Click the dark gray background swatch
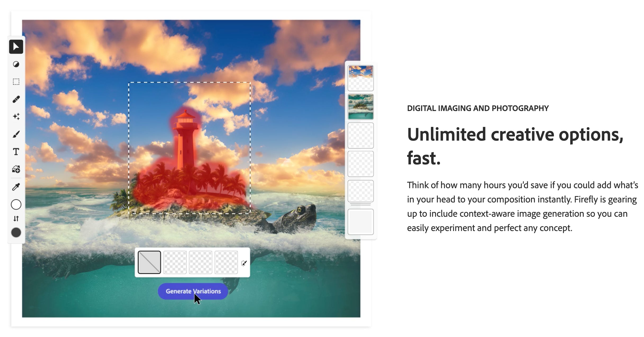The width and height of the screenshot is (644, 337). [16, 233]
